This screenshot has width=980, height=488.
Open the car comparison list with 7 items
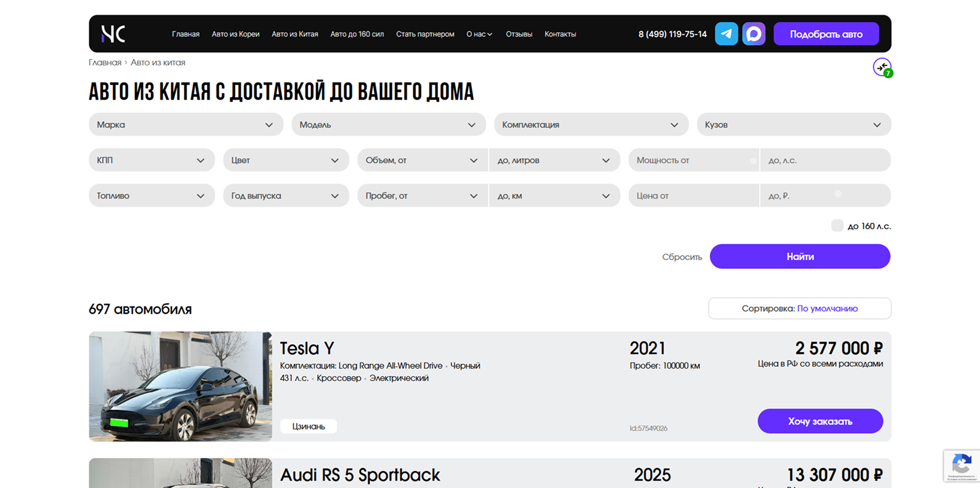tap(881, 67)
